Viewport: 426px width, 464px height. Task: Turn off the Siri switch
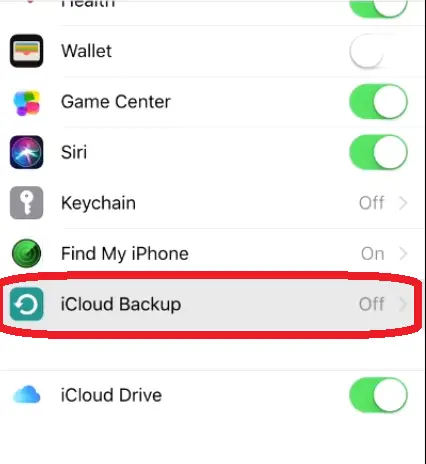coord(379,152)
